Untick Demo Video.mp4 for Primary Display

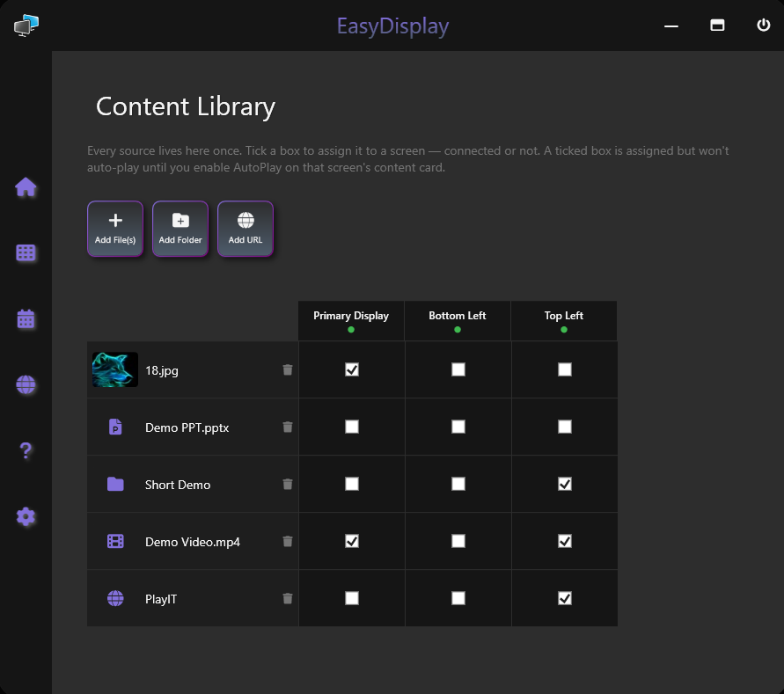[352, 541]
